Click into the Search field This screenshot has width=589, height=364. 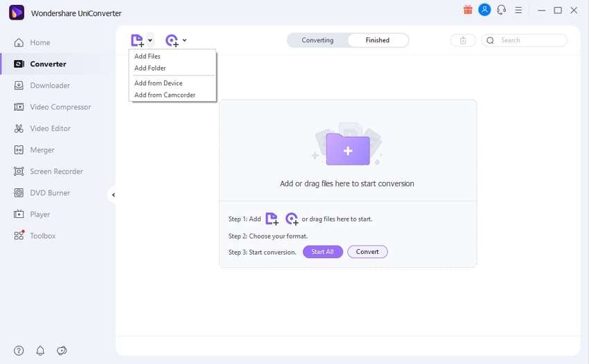click(525, 40)
